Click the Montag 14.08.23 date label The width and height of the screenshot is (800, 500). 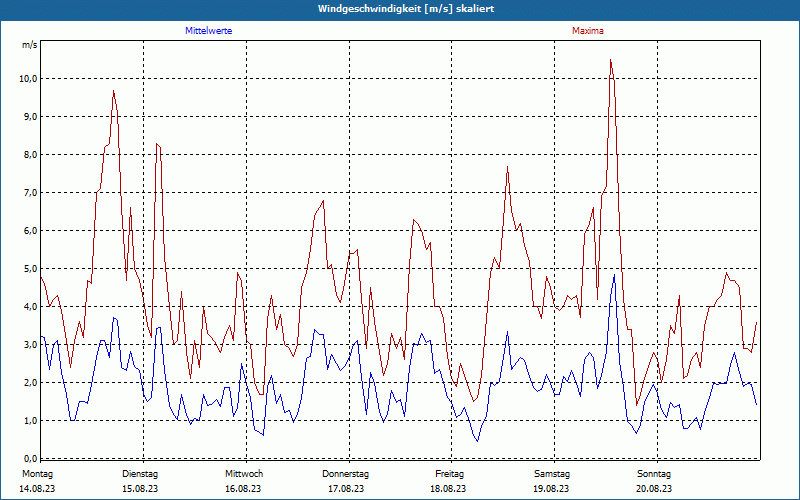[37, 481]
